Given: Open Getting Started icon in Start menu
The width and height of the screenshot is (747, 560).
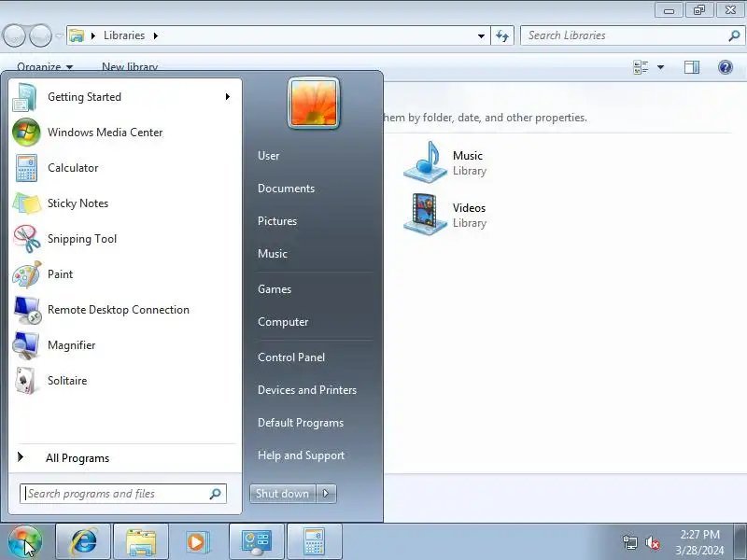Looking at the screenshot, I should click(26, 97).
